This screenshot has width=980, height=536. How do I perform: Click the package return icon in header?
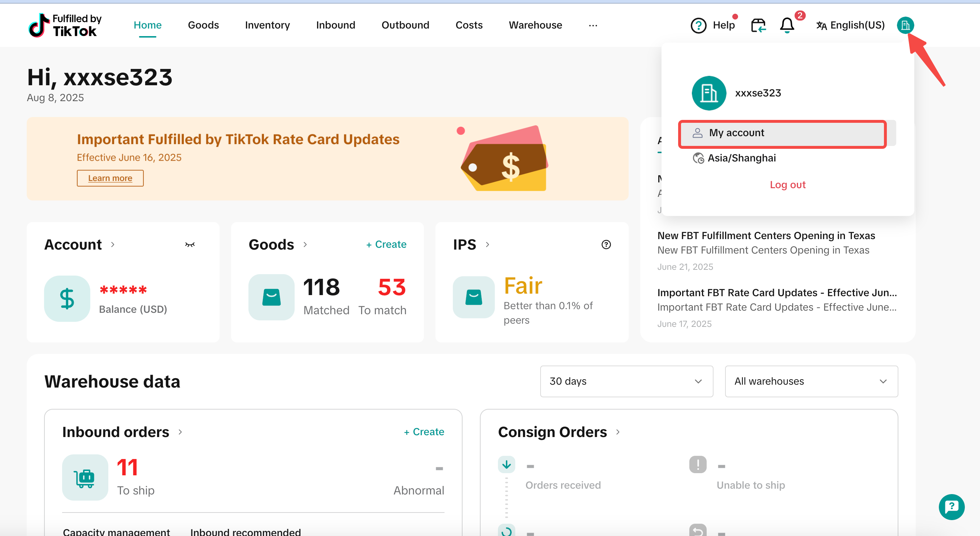point(758,26)
